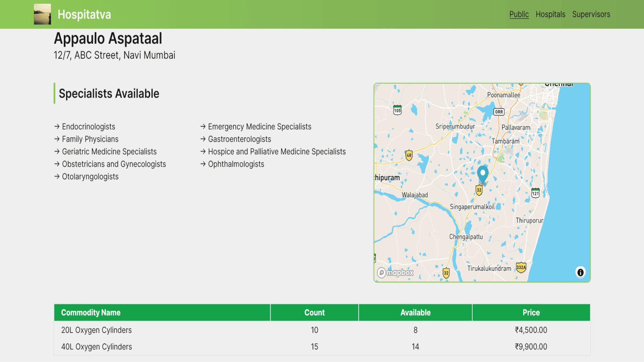Viewport: 644px width, 362px height.
Task: Click the route 121 shield marker
Action: pos(535,193)
